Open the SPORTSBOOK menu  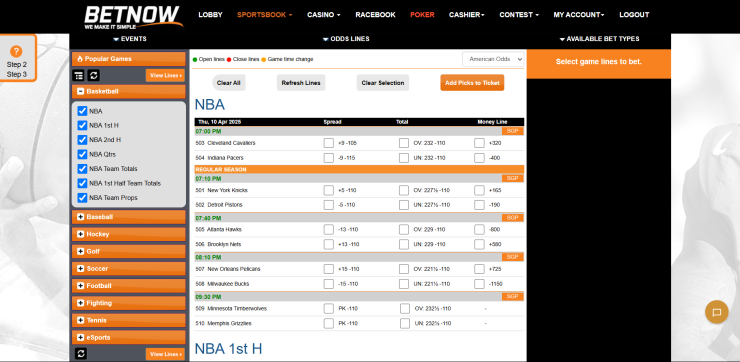click(264, 15)
